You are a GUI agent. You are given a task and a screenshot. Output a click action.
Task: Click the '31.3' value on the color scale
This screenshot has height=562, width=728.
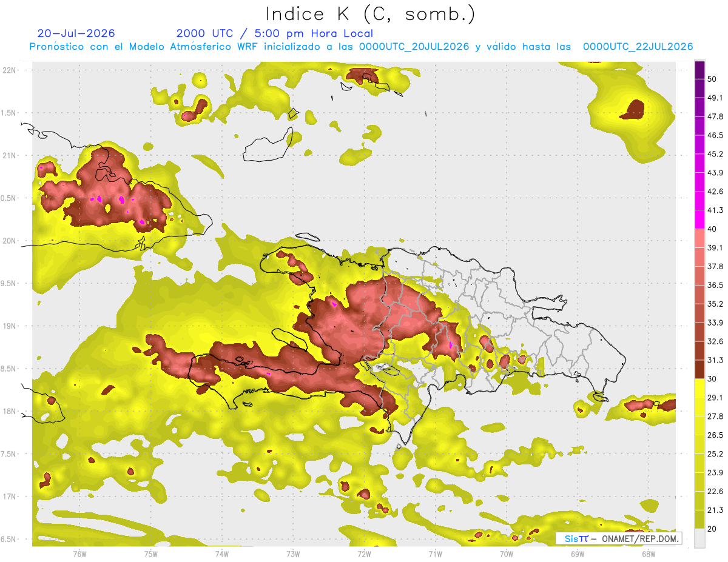tap(715, 360)
